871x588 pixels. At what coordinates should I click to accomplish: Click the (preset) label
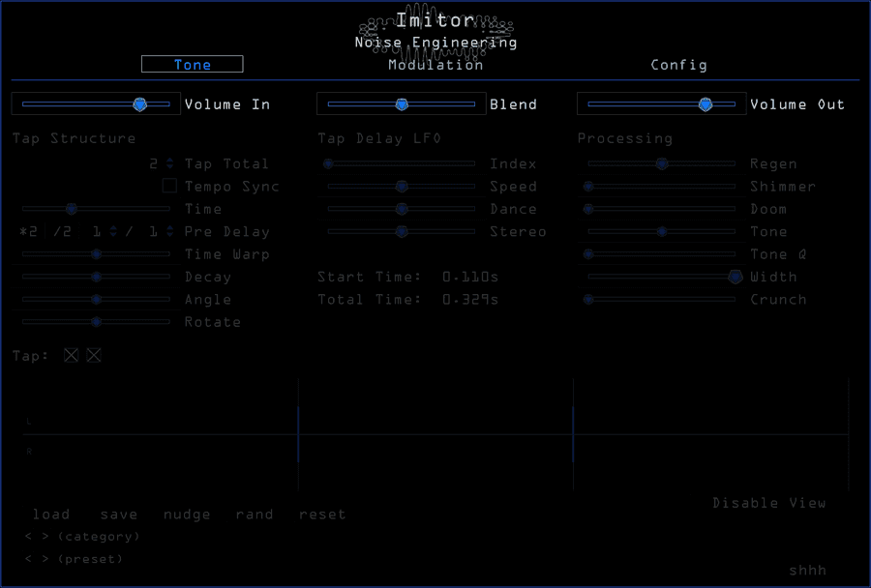pos(90,559)
